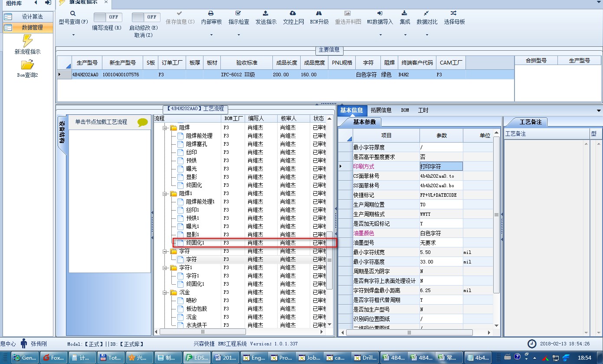Viewport: 603px width, 364px height.
Task: Click 数据对比 compare icon
Action: point(426,13)
